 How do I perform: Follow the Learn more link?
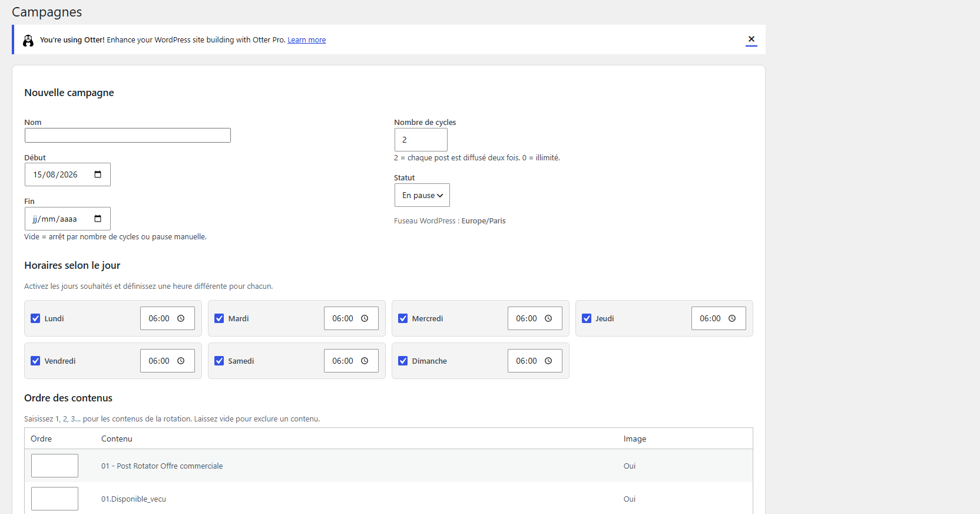tap(307, 40)
